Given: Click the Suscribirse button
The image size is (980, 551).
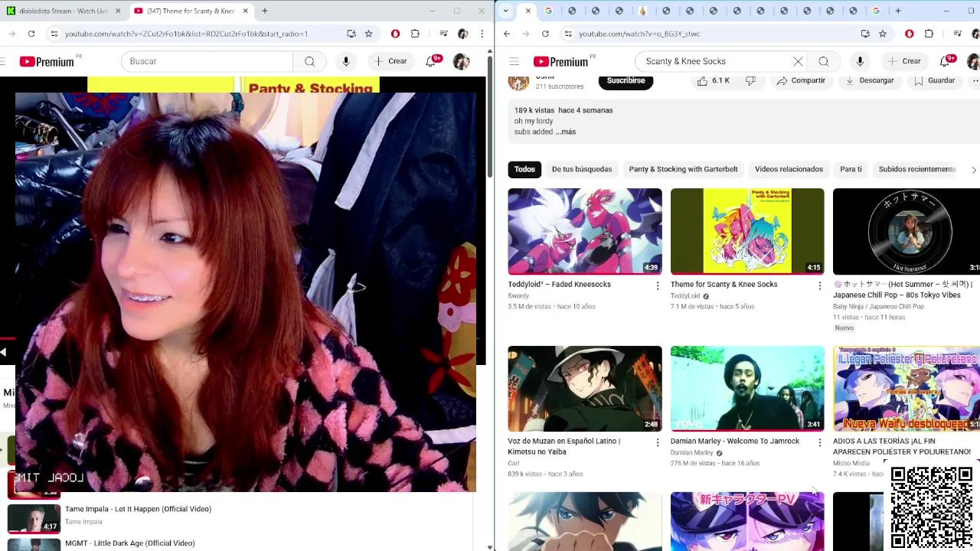Looking at the screenshot, I should click(626, 80).
